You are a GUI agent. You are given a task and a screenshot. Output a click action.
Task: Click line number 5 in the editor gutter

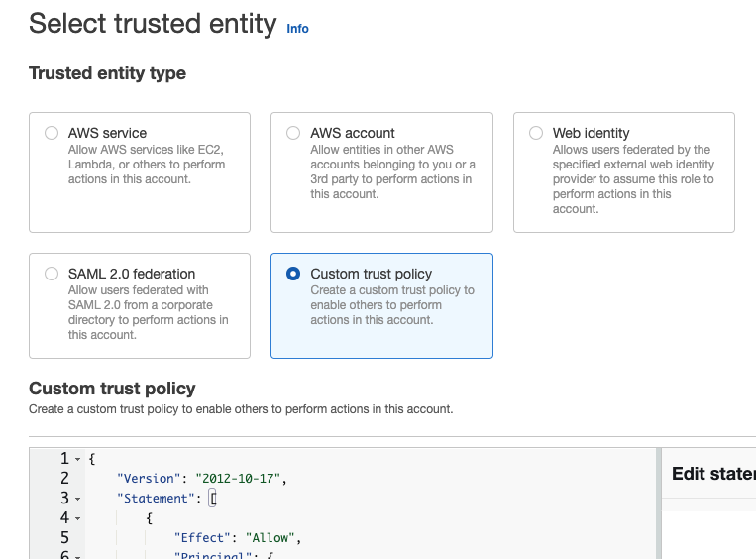(64, 538)
